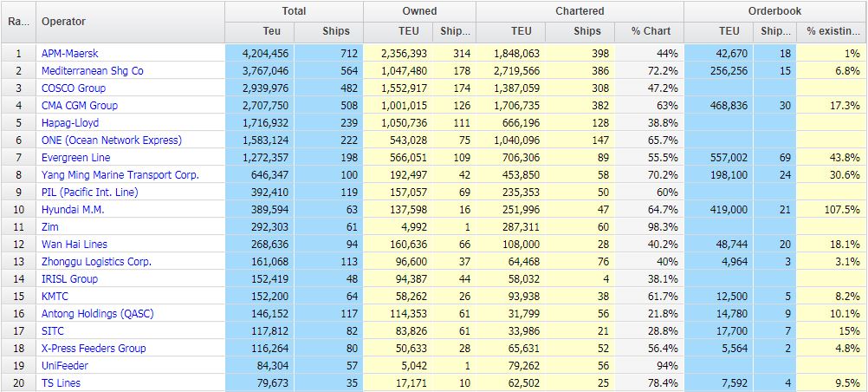The image size is (868, 392).
Task: Open the Wan Hai Lines link
Action: click(x=74, y=244)
